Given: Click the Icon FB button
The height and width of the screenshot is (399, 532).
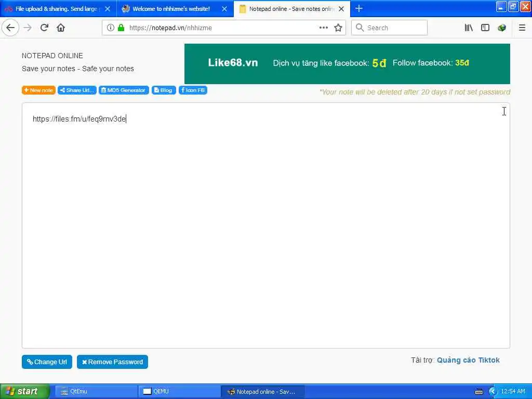Looking at the screenshot, I should click(193, 90).
